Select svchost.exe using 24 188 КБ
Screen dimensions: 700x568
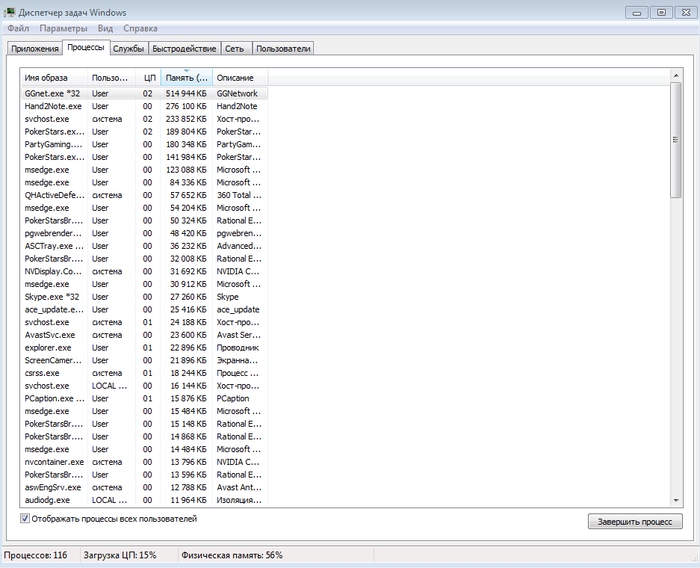pyautogui.click(x=144, y=322)
